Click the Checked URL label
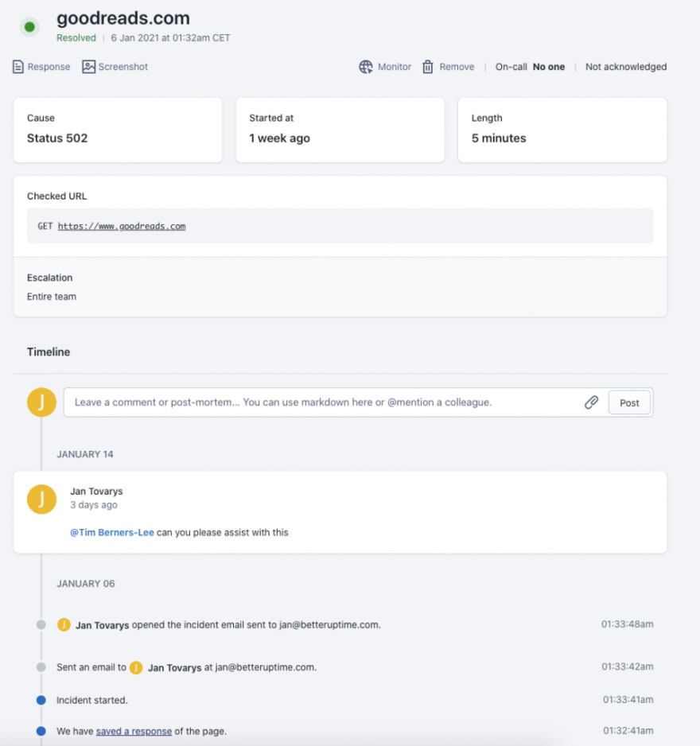700x746 pixels. 57,196
